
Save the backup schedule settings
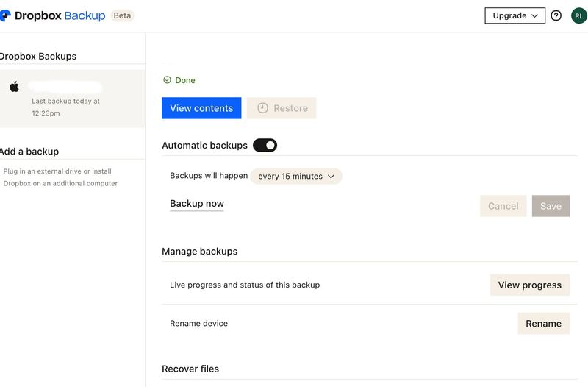click(x=551, y=206)
